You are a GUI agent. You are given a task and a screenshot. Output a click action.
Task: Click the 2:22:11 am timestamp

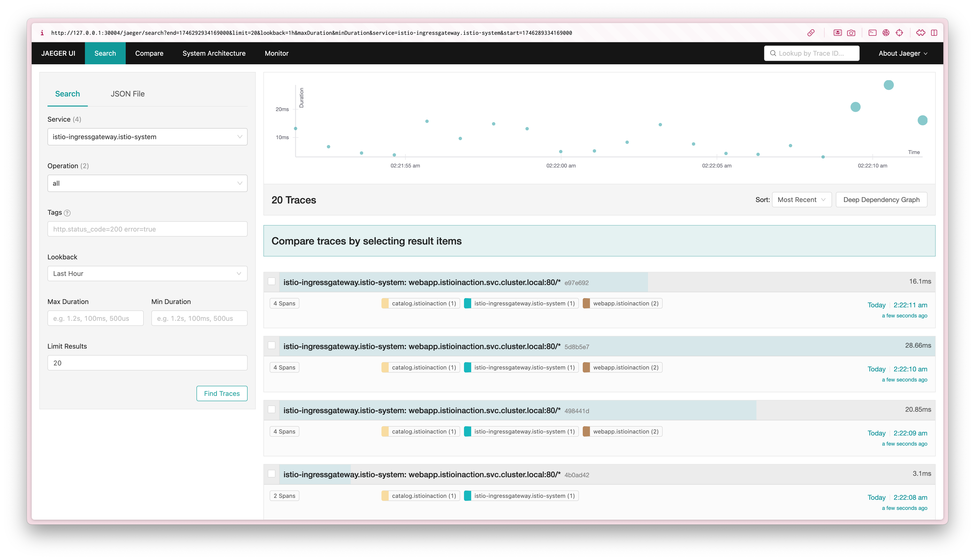[x=910, y=305]
